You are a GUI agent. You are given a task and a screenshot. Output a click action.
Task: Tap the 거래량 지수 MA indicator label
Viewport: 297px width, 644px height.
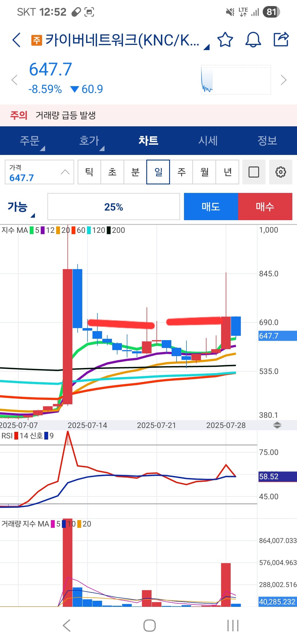pyautogui.click(x=25, y=524)
